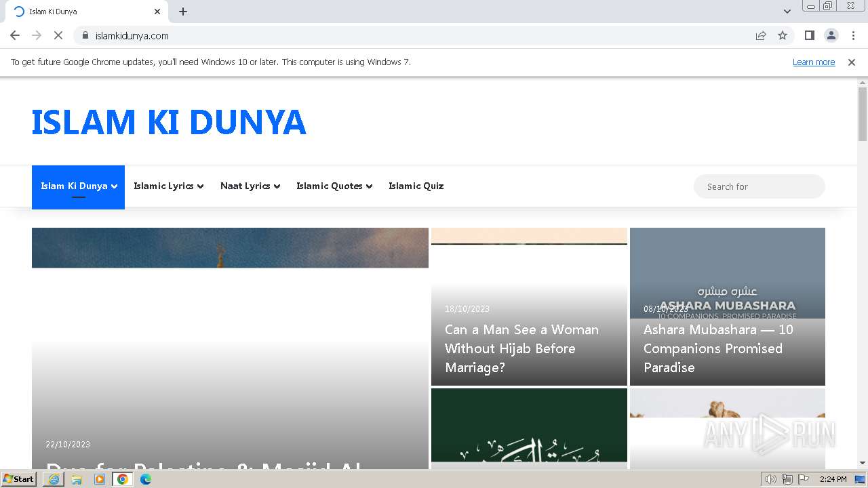Open network status tray icon
Screen dimensions: 868x488
787,479
